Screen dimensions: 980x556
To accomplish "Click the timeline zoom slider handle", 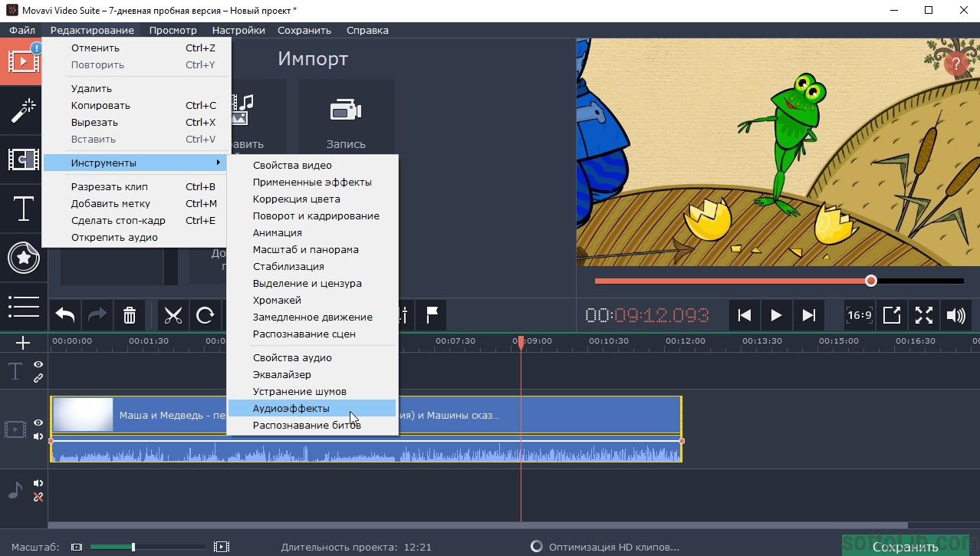I will point(133,547).
